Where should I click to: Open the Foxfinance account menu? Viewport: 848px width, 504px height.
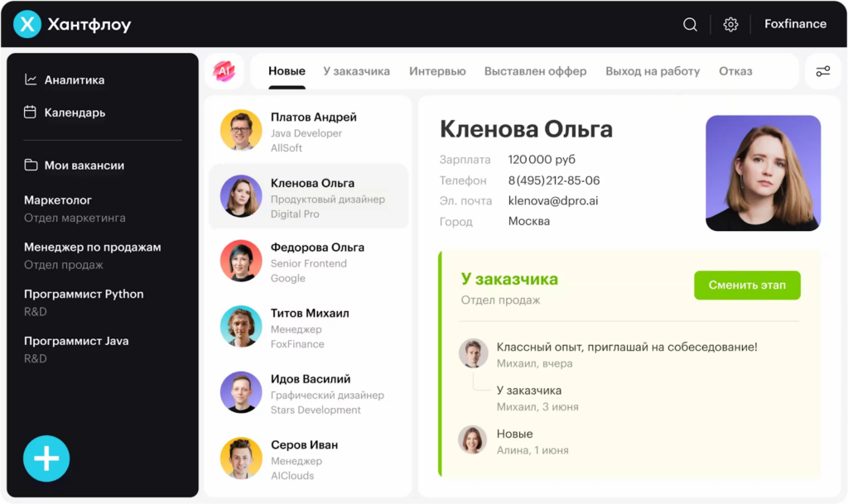pyautogui.click(x=795, y=24)
